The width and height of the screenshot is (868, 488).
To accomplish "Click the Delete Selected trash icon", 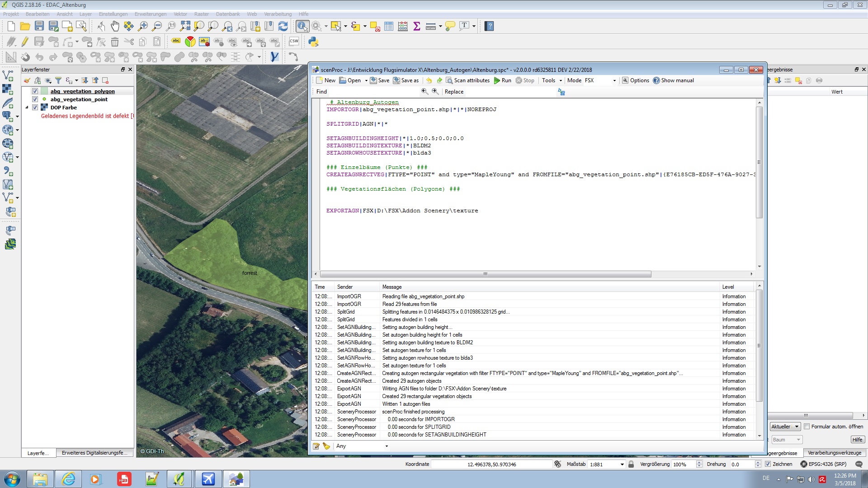I will tap(115, 42).
